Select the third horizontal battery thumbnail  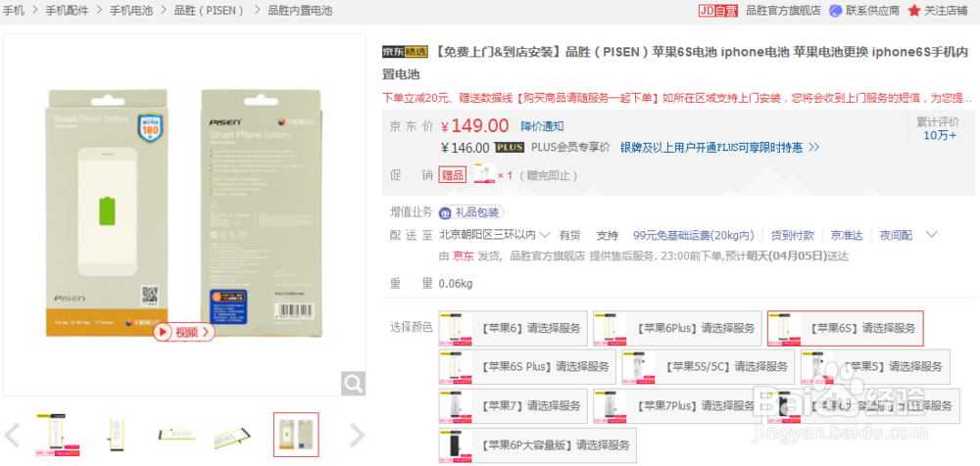pyautogui.click(x=176, y=435)
